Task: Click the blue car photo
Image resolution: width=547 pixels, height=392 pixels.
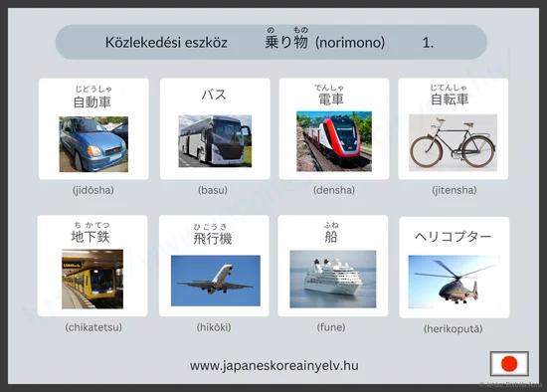Action: [x=93, y=144]
